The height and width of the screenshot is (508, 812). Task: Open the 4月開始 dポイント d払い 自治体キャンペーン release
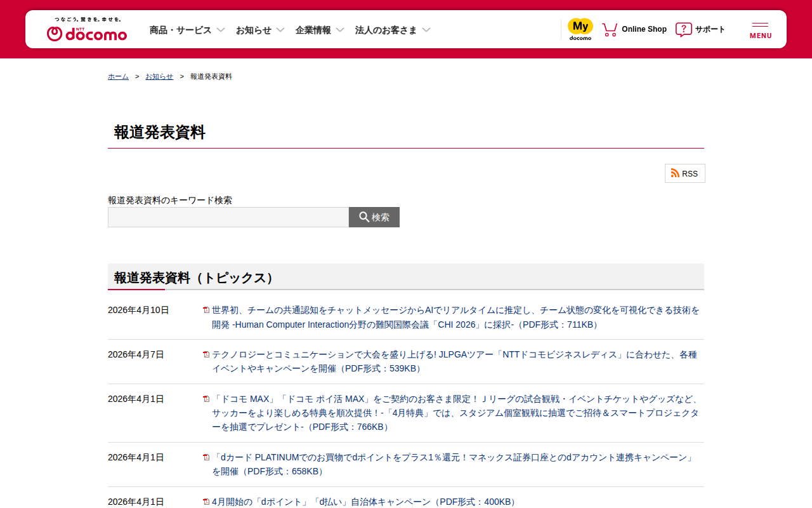365,502
